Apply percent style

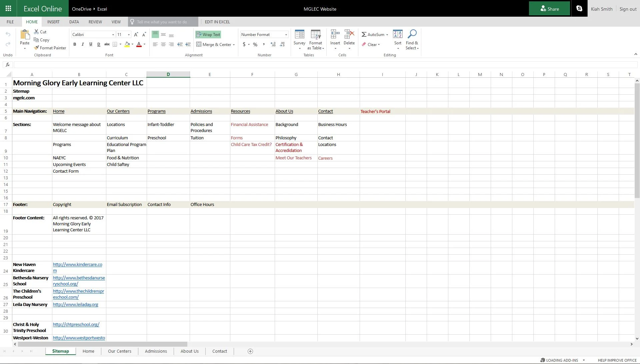255,44
